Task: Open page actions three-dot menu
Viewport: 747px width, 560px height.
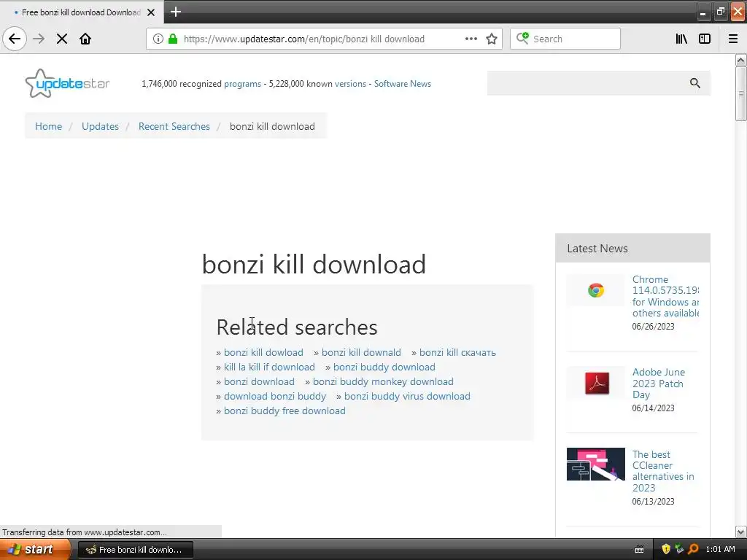Action: pos(471,39)
